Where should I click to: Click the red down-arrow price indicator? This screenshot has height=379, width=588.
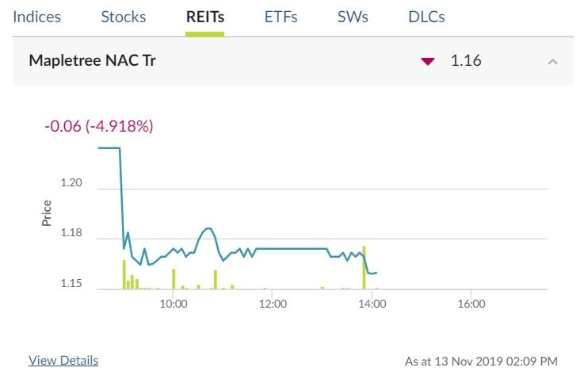coord(428,61)
